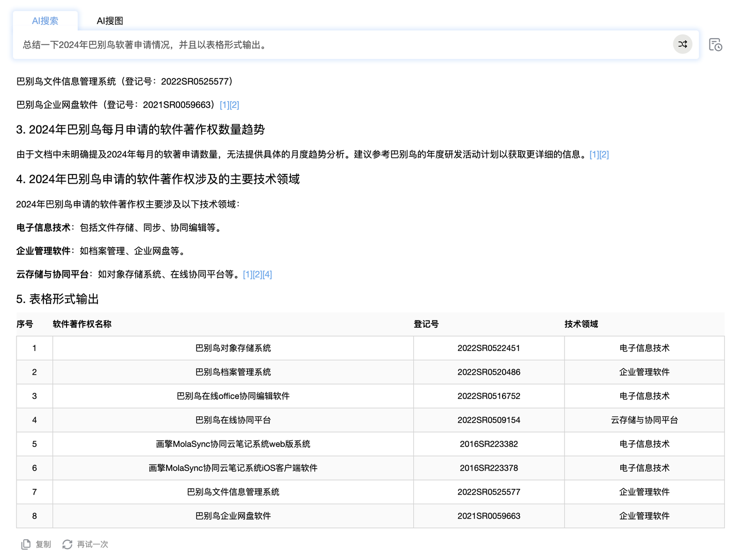This screenshot has height=560, width=743.
Task: Select cell 画擎MolaSync协同云笔记系统iOS客户端软件
Action: click(x=233, y=468)
